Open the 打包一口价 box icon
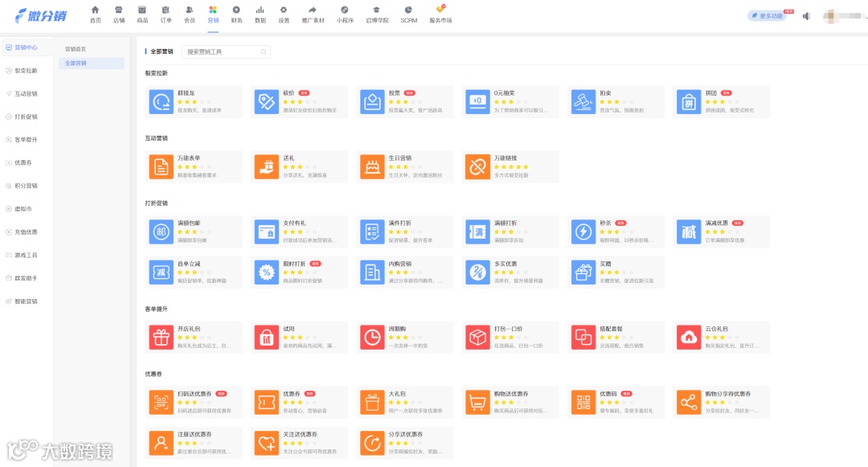This screenshot has width=868, height=467. pos(477,338)
